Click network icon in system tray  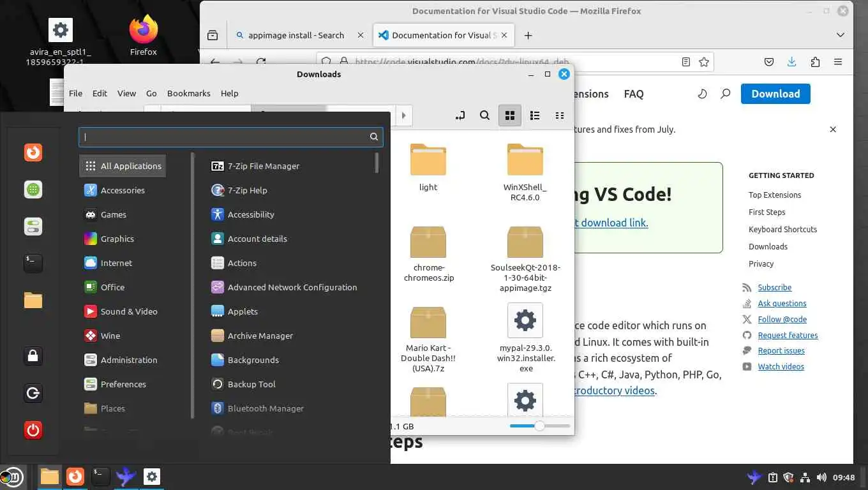pyautogui.click(x=805, y=477)
